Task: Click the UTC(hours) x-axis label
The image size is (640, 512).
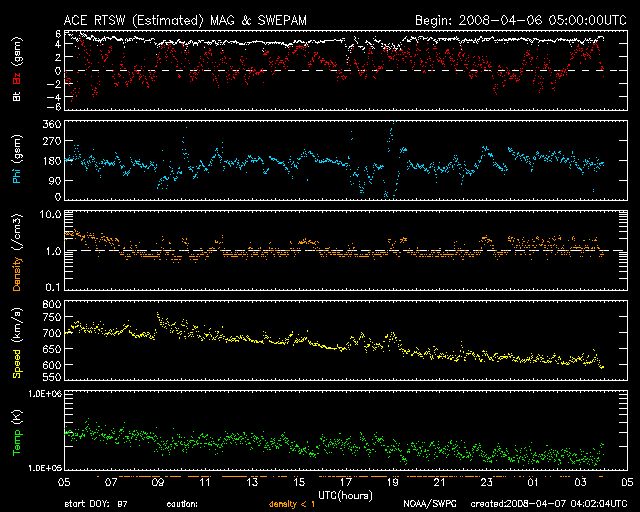Action: tap(346, 494)
